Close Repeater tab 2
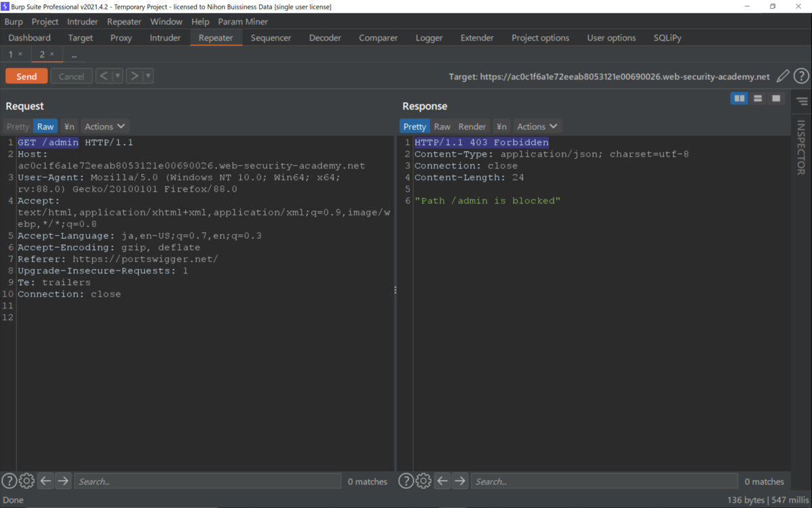Screen dimensions: 812x508 51,54
